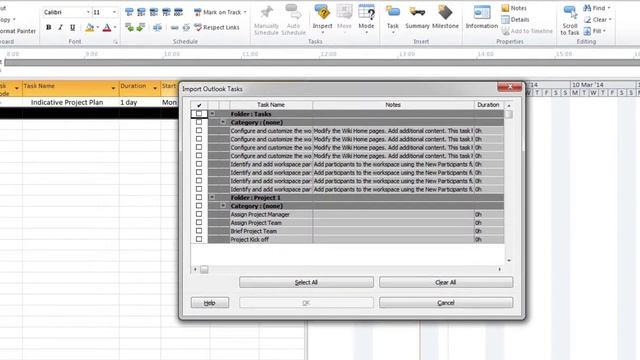This screenshot has width=640, height=360.
Task: Check the Brief Project Team checkbox
Action: click(x=199, y=231)
